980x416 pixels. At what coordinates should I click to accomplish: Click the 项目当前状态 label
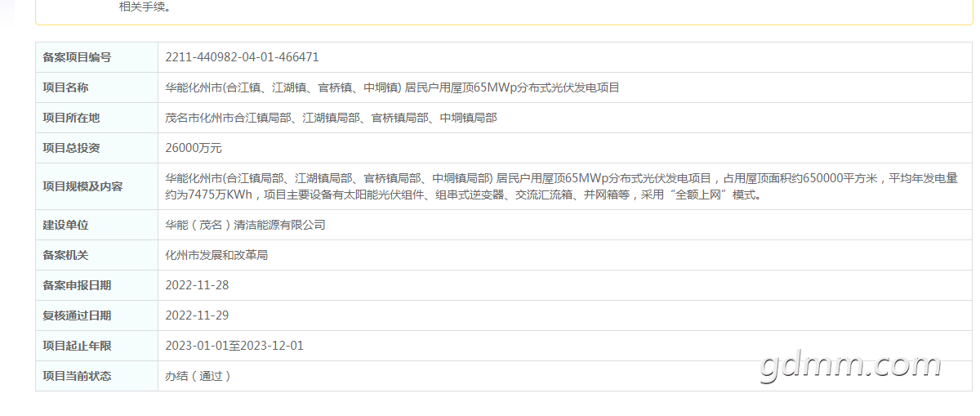coord(77,376)
